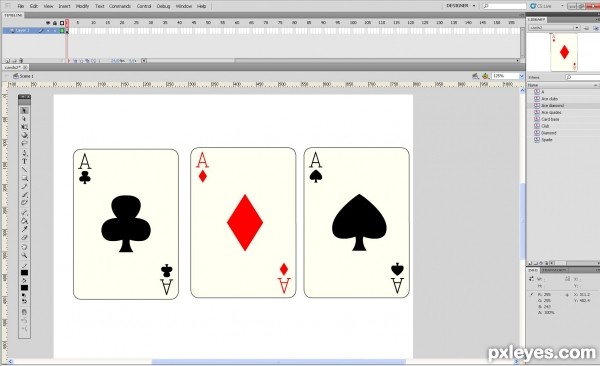600x366 pixels.
Task: Click the Edit Symbols icon above stage
Action: pos(485,76)
